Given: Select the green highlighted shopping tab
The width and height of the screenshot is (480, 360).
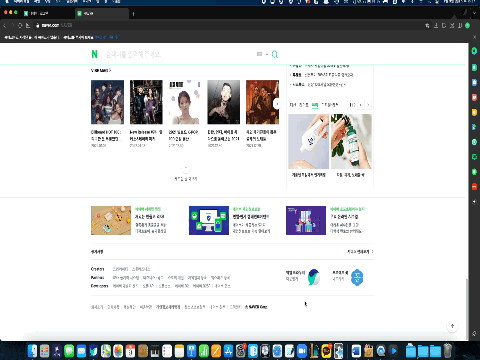Looking at the screenshot, I should [x=315, y=105].
